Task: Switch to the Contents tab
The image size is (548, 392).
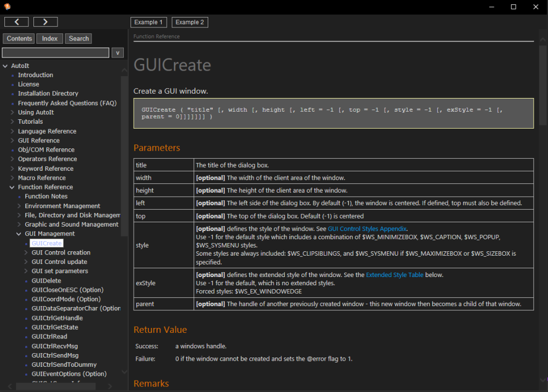Action: pos(19,39)
